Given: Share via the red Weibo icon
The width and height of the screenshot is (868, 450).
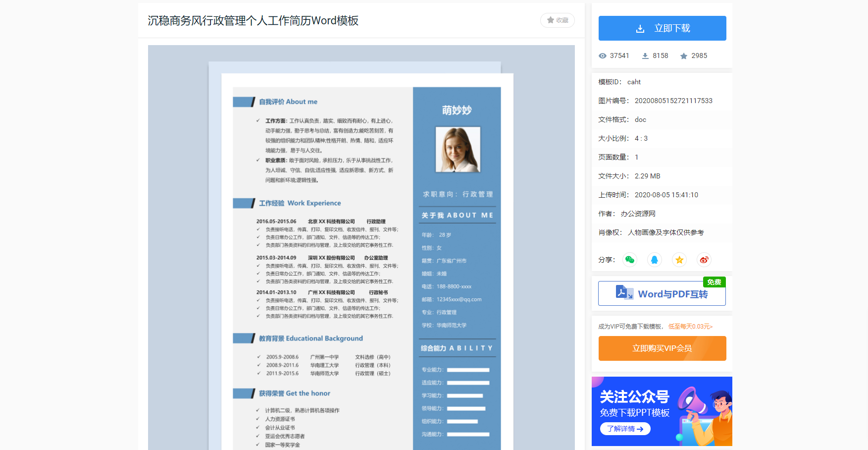Looking at the screenshot, I should click(704, 260).
